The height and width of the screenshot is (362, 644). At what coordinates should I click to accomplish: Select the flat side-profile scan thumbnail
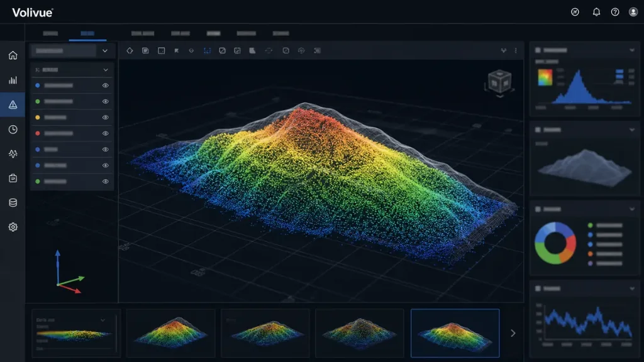coord(76,333)
